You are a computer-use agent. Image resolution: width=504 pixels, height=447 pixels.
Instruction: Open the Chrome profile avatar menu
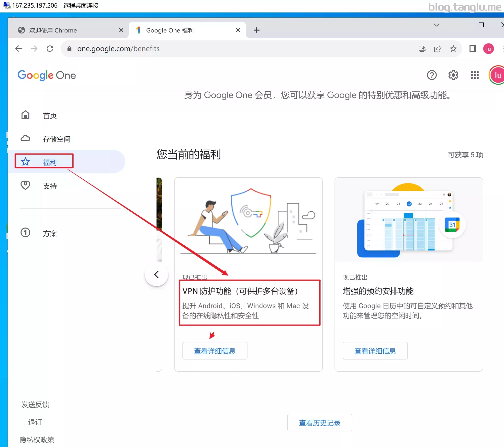coord(488,49)
